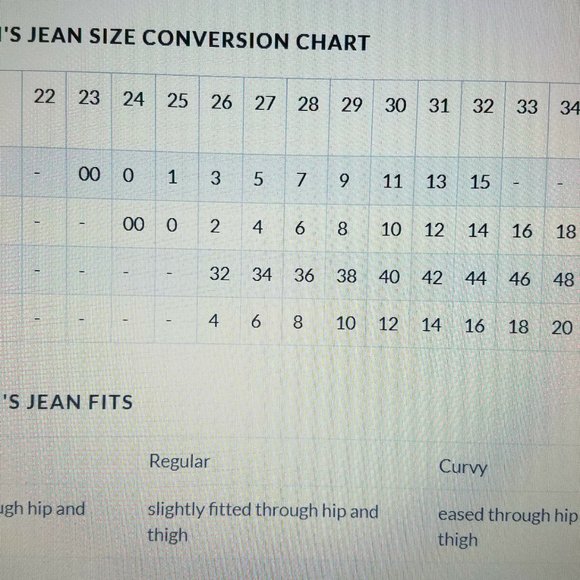580x580 pixels.
Task: Select the Regular fit column label
Action: (x=179, y=462)
